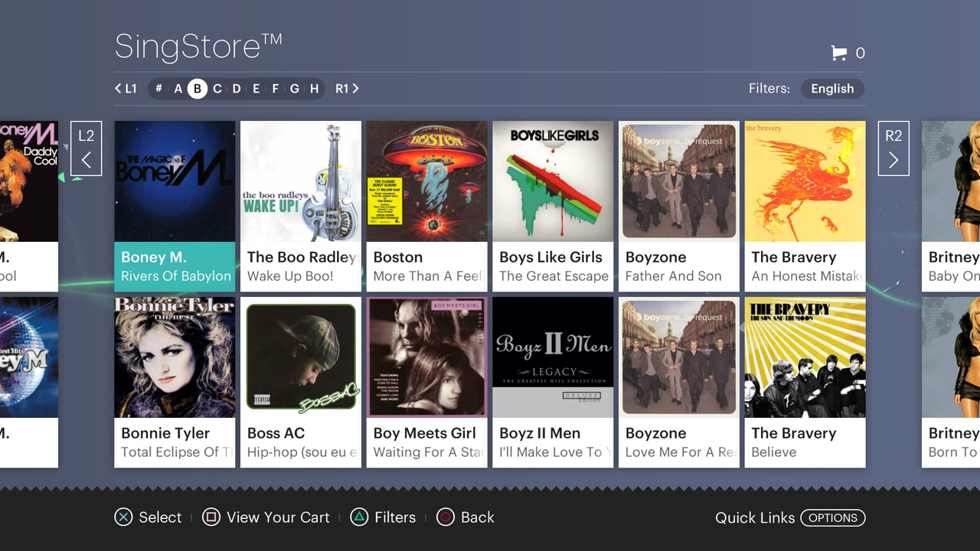
Task: Open Boyzone Father And Son cover
Action: 679,181
